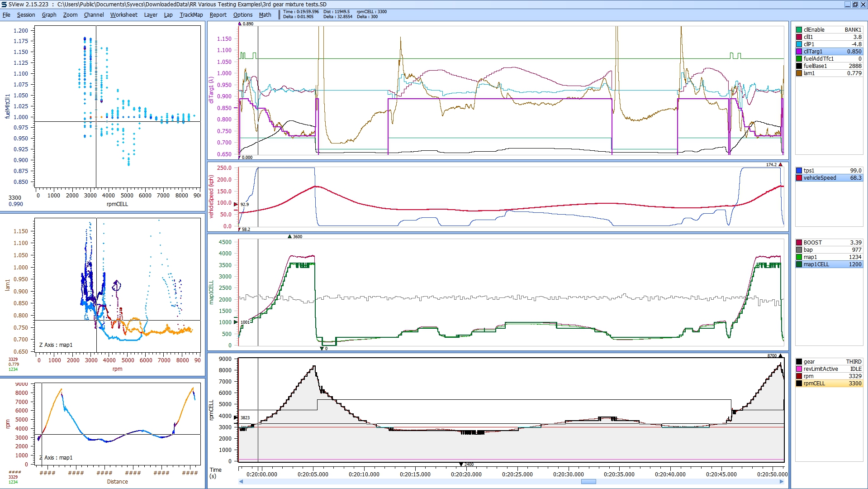Open the Channel menu

tap(94, 14)
